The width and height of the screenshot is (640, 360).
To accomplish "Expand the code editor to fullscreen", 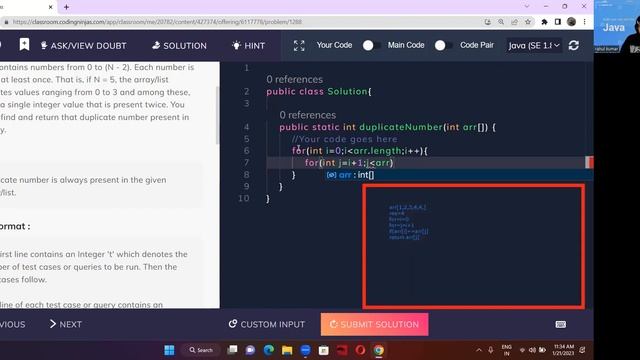I will tap(299, 46).
